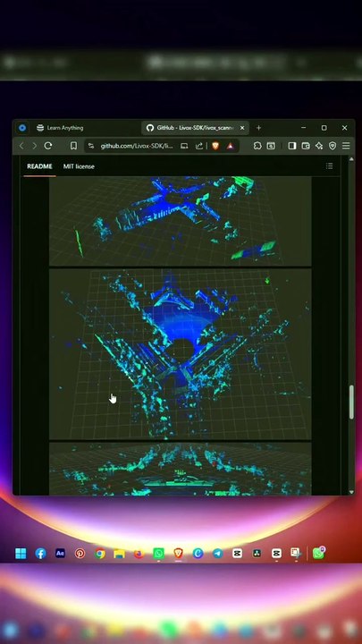Toggle the browser sidebar panel
This screenshot has width=362, height=644.
292,146
